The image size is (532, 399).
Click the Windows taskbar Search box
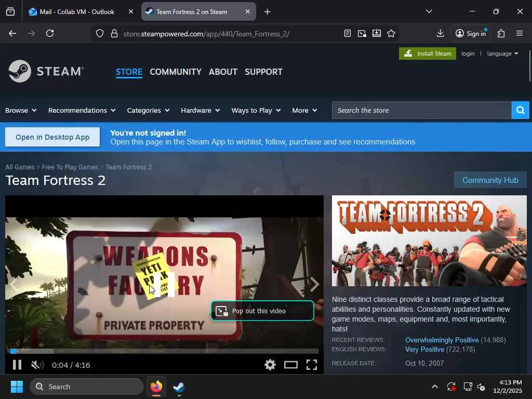pos(87,387)
